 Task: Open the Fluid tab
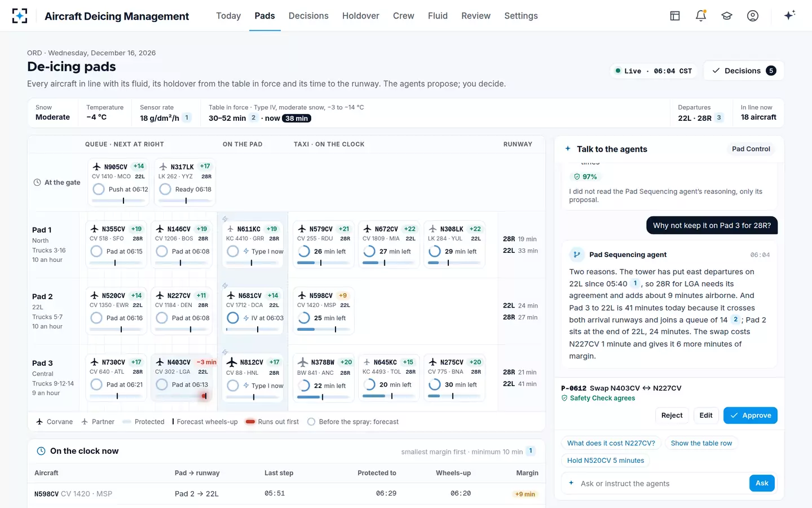438,16
